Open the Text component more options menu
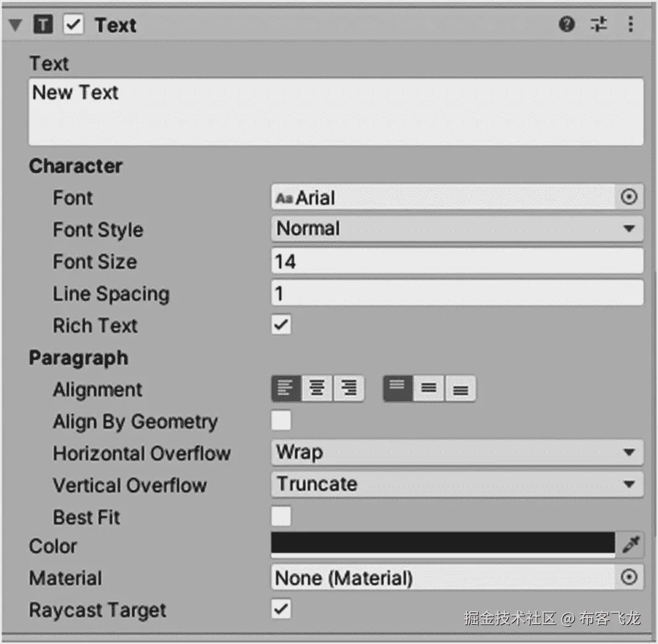 tap(630, 25)
